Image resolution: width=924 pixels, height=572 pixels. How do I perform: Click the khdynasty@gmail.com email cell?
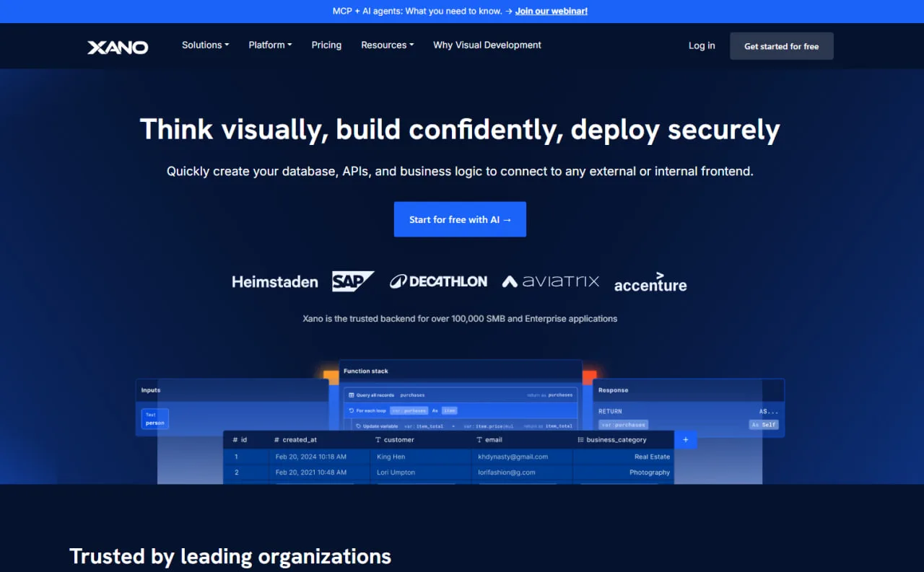pyautogui.click(x=523, y=457)
